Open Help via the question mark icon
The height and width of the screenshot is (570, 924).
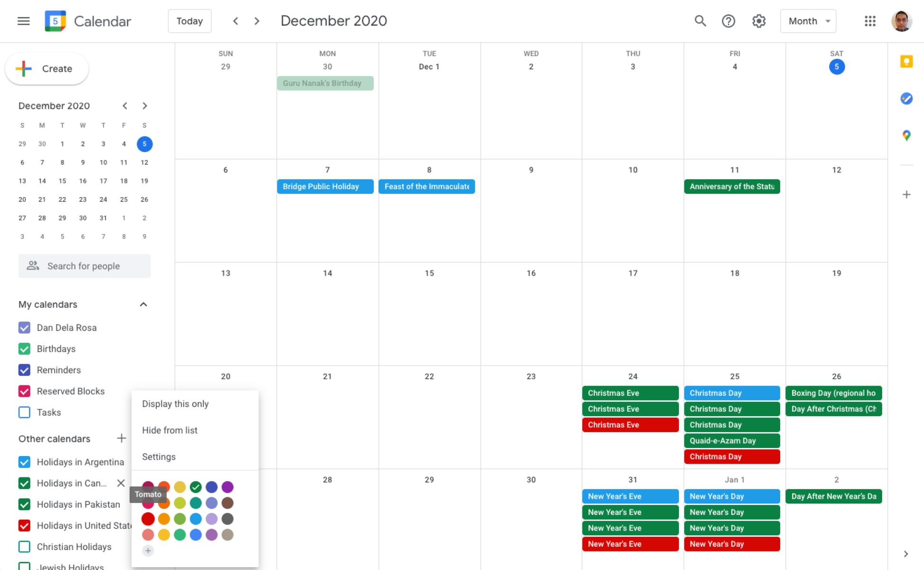pyautogui.click(x=728, y=21)
